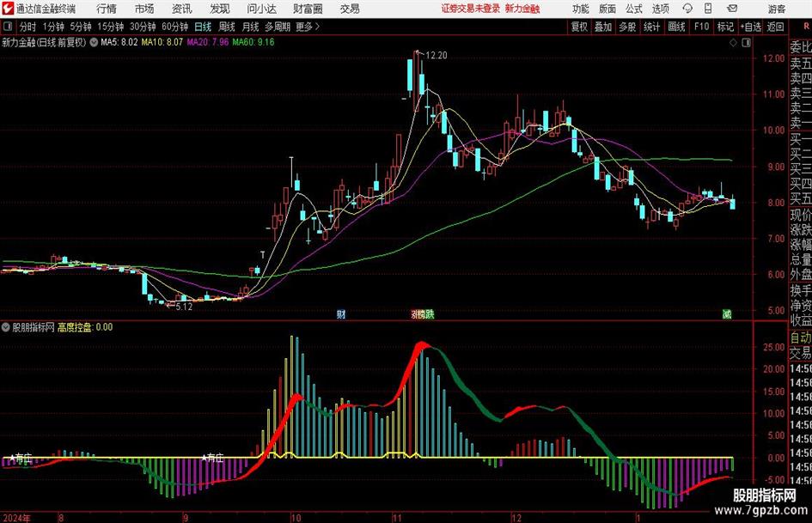Click the red R icon at the right
This screenshot has width=812, height=523.
point(806,26)
